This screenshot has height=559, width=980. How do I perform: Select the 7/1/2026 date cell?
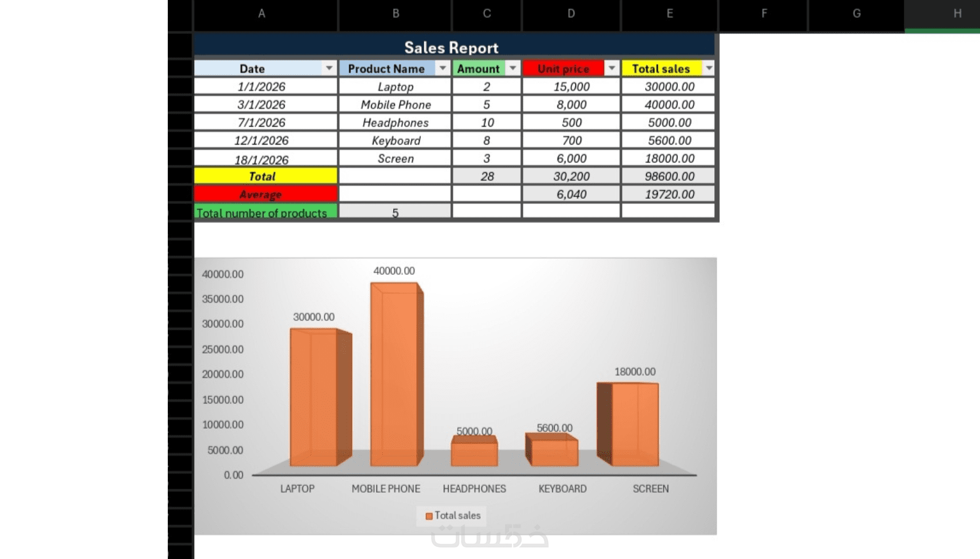265,122
